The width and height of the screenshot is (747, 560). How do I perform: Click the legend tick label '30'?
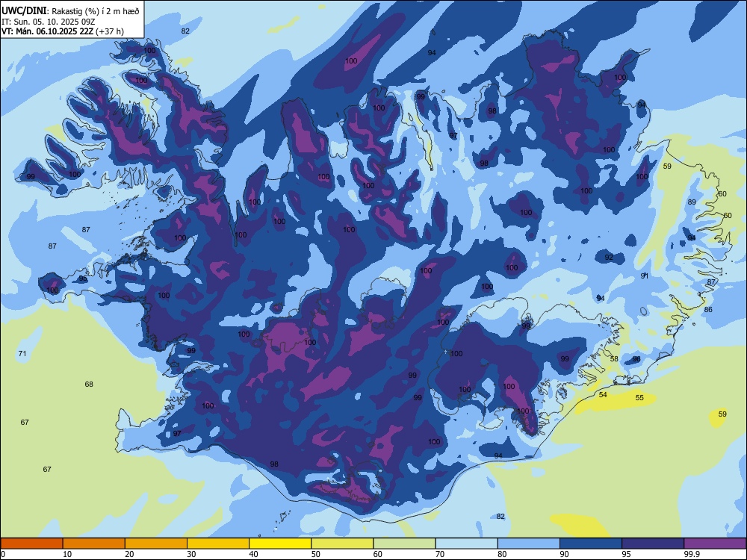click(191, 554)
